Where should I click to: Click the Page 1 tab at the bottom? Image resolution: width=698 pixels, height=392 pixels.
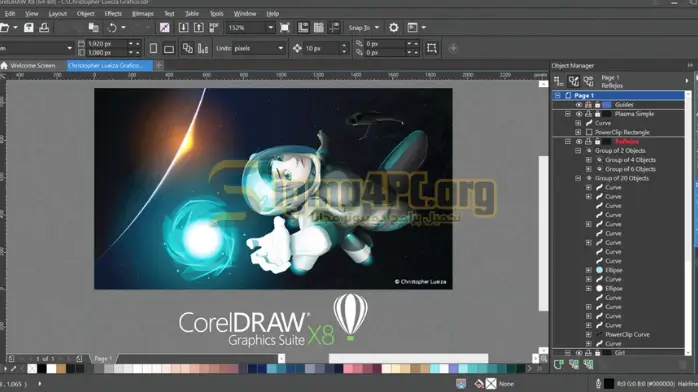point(103,358)
